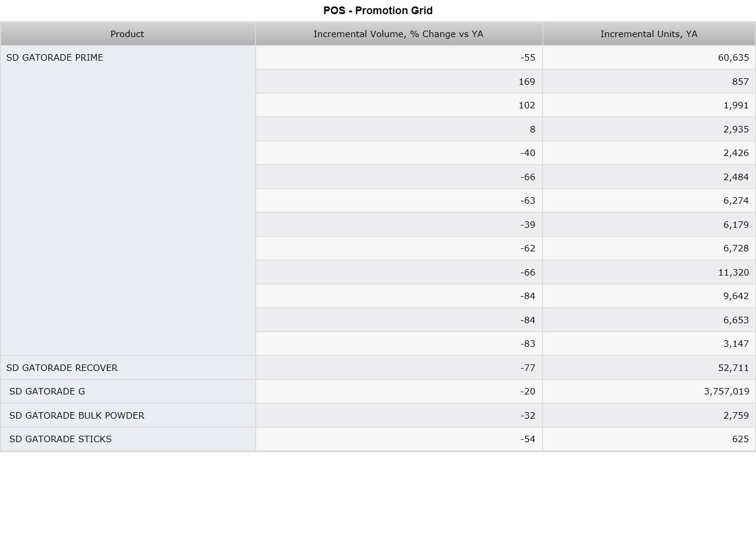This screenshot has height=557, width=756.
Task: Click the Incremental Units, YA column header
Action: point(649,34)
